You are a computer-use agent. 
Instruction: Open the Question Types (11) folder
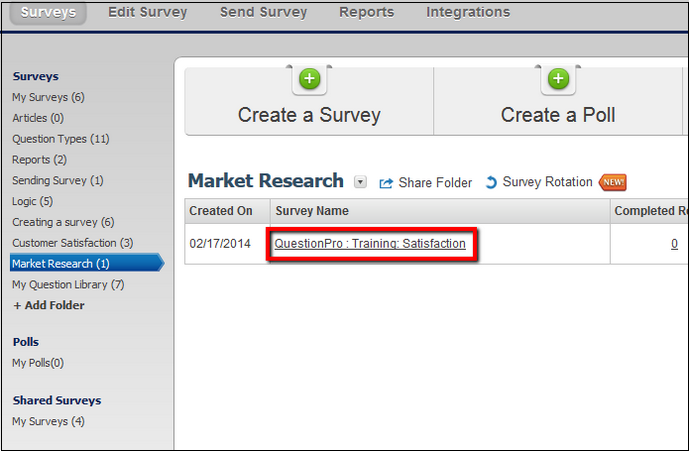coord(60,139)
